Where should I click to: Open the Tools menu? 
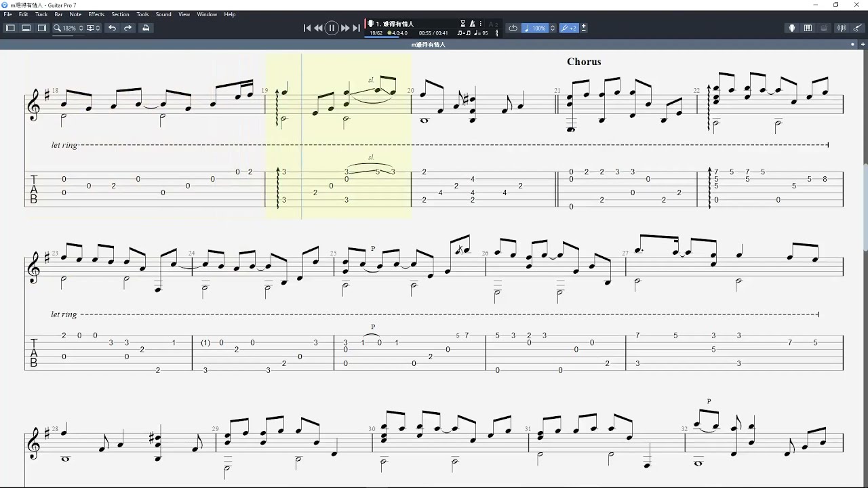pyautogui.click(x=142, y=14)
